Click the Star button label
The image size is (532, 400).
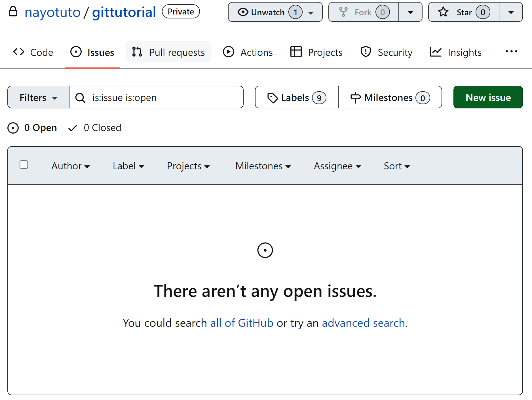464,12
